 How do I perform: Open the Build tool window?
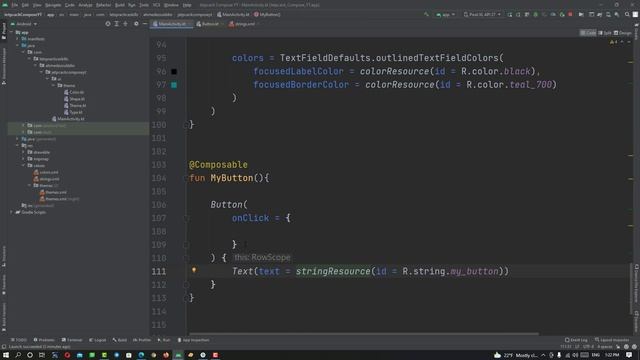[x=120, y=340]
